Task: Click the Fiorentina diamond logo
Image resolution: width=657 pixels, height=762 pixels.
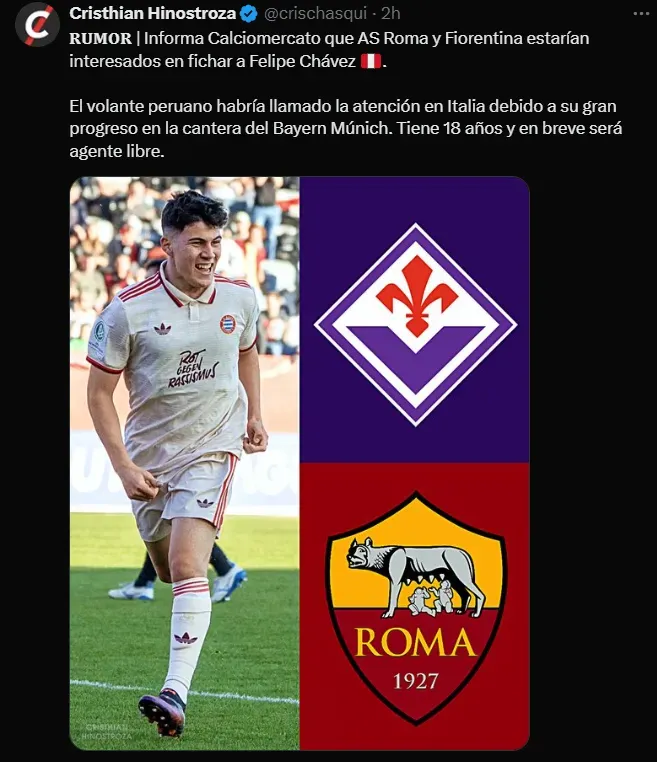Action: 415,324
